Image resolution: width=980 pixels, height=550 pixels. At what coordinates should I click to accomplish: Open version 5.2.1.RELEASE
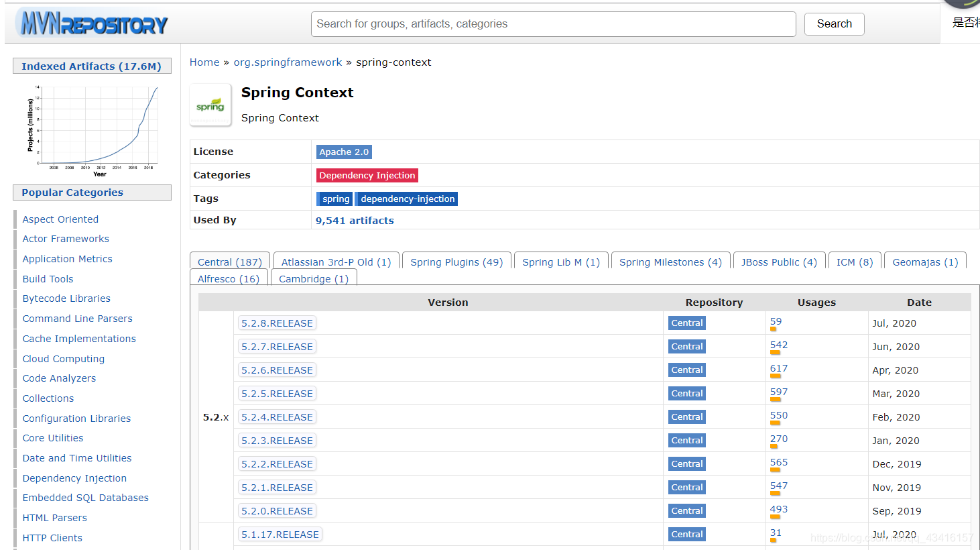[x=277, y=488]
